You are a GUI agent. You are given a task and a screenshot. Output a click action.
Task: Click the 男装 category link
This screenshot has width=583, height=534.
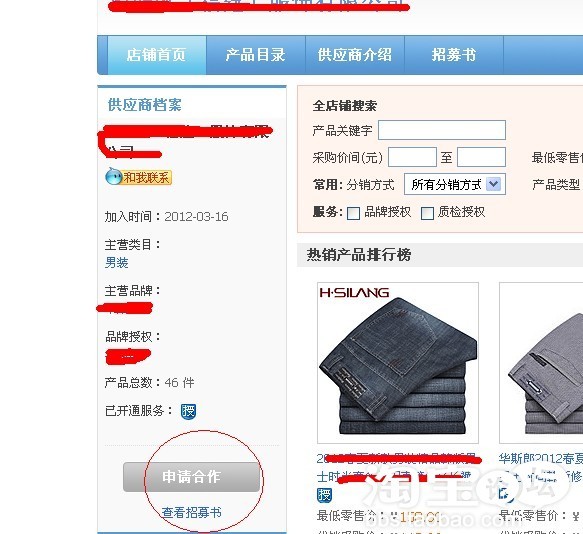click(116, 263)
